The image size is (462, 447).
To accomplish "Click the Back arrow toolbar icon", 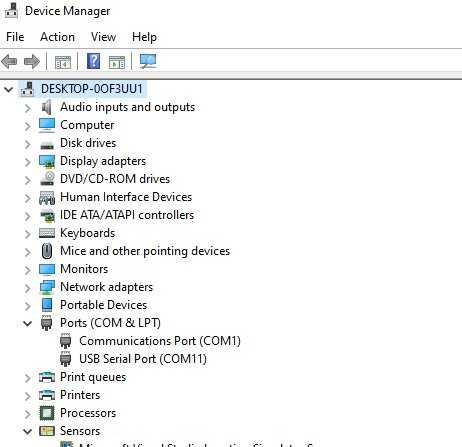I will 9,61.
